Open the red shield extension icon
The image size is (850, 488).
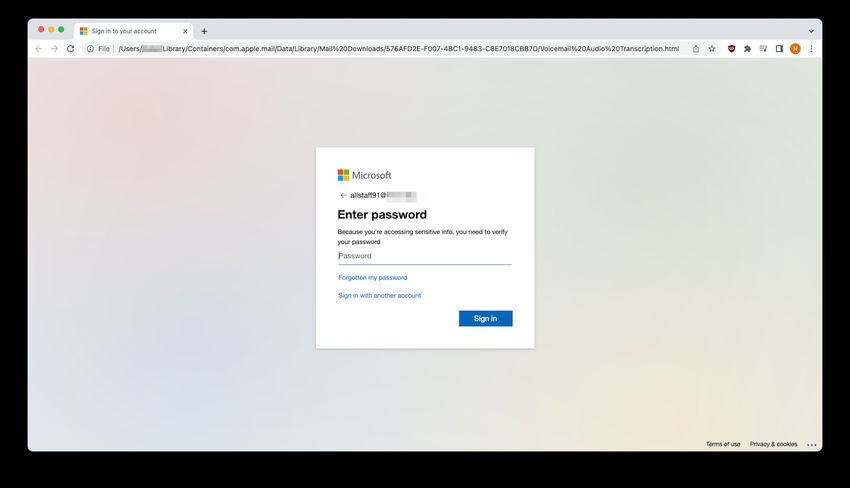(x=731, y=49)
